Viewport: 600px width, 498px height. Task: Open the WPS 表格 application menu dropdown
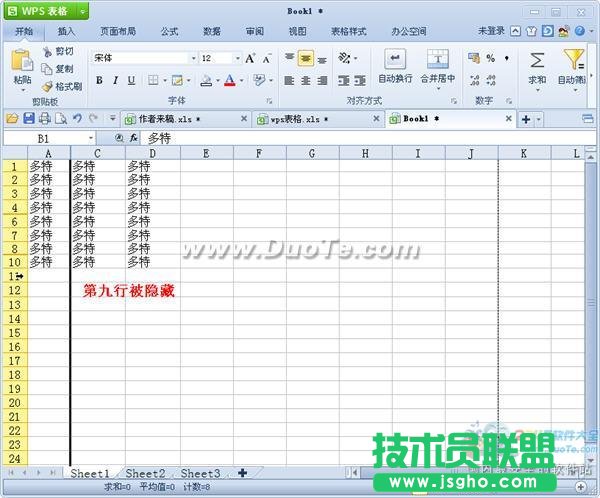coord(83,11)
